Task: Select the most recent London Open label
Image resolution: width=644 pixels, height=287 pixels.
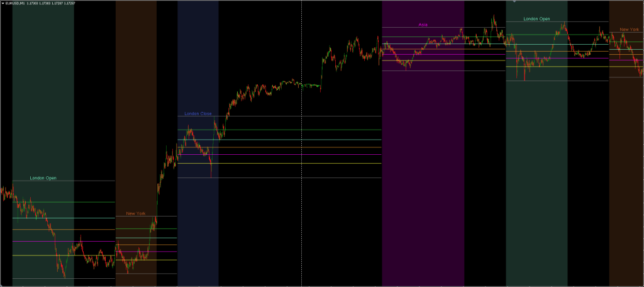Action: tap(536, 19)
